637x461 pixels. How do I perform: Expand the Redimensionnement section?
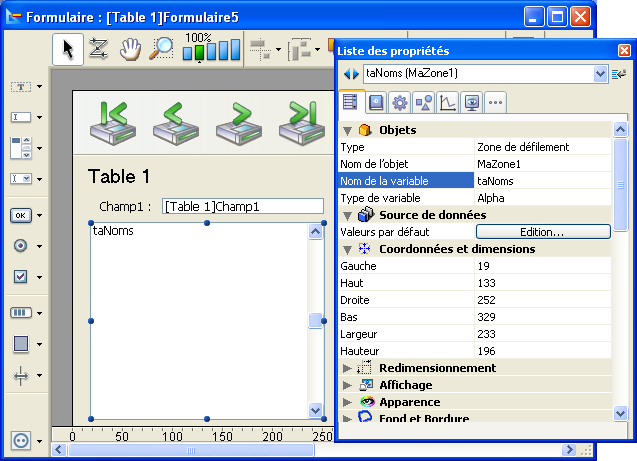pyautogui.click(x=348, y=368)
